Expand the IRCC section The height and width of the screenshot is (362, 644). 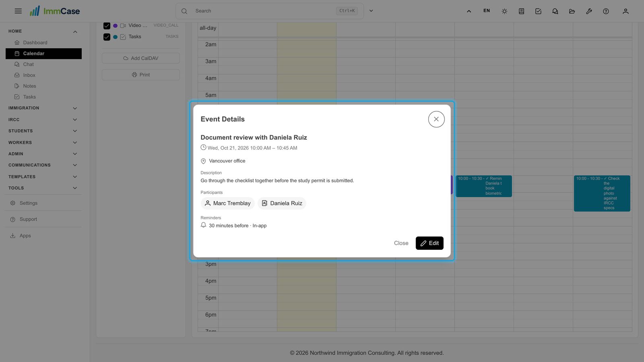coord(43,119)
